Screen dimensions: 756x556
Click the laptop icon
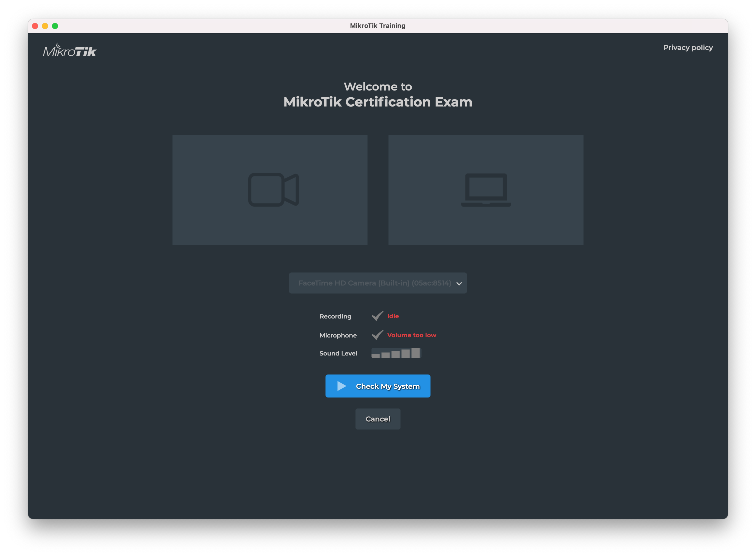point(486,190)
